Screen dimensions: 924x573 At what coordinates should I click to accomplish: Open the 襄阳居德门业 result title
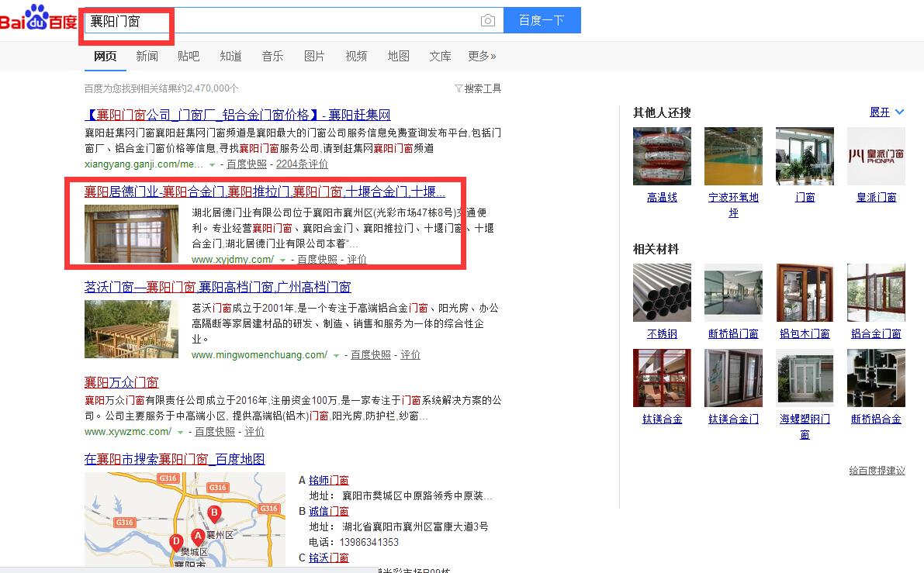coord(265,192)
